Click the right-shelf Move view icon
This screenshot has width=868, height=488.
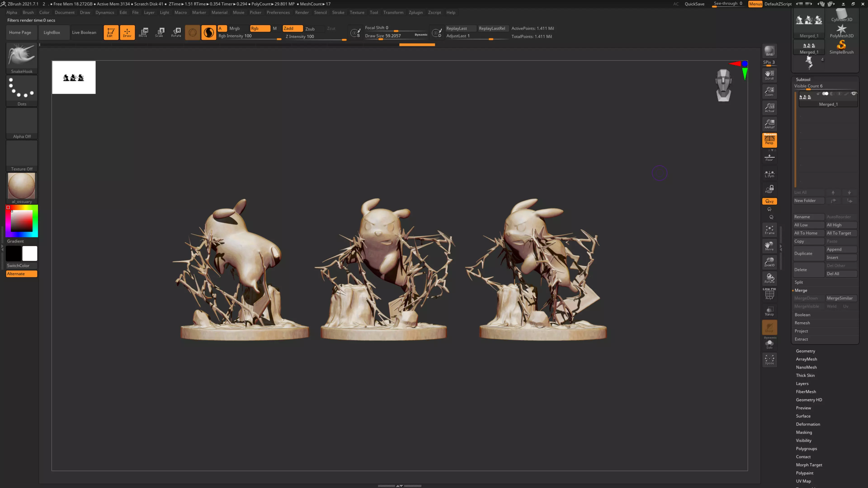click(x=770, y=246)
